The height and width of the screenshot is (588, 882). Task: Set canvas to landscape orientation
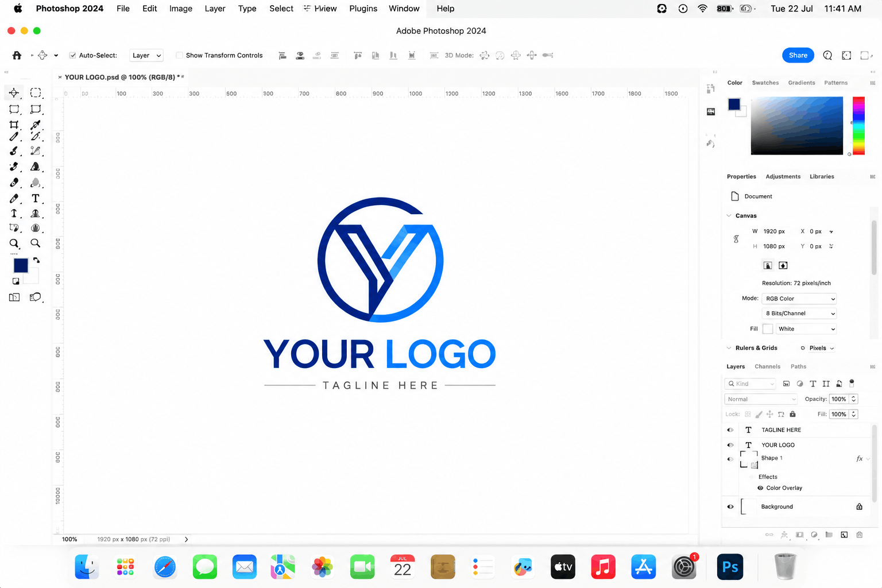click(783, 265)
